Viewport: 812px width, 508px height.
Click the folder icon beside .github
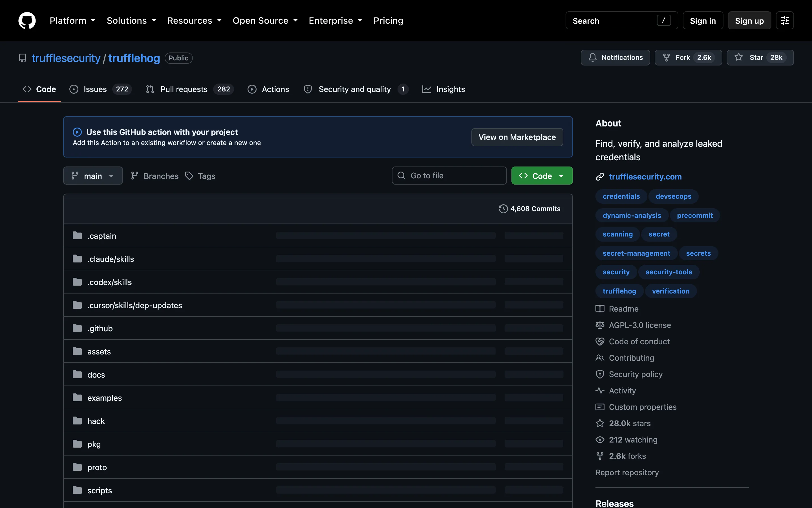click(x=77, y=328)
